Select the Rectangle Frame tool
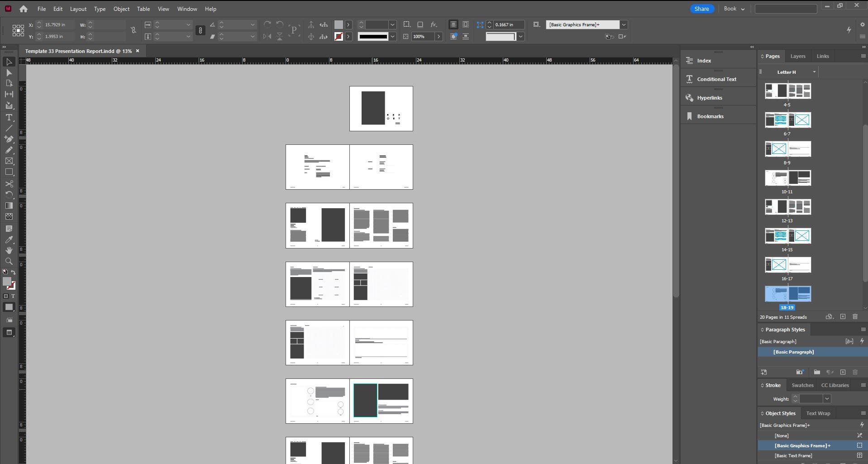The image size is (868, 464). pyautogui.click(x=9, y=161)
